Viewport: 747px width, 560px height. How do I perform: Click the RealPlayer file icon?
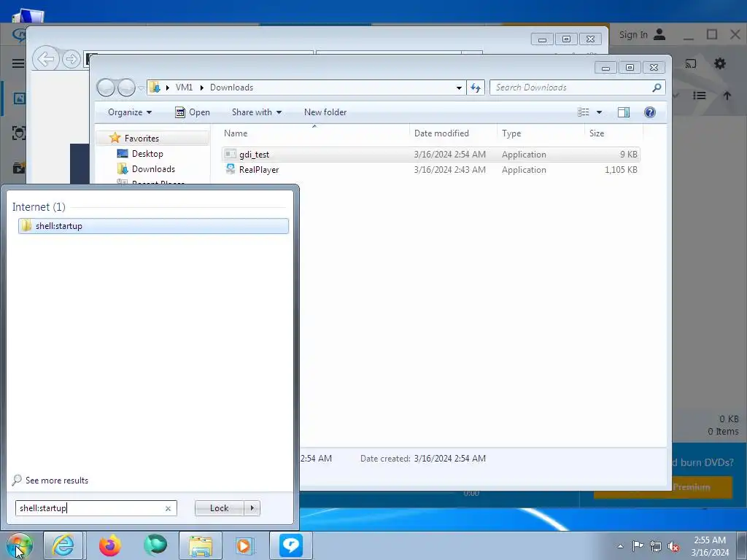(231, 169)
